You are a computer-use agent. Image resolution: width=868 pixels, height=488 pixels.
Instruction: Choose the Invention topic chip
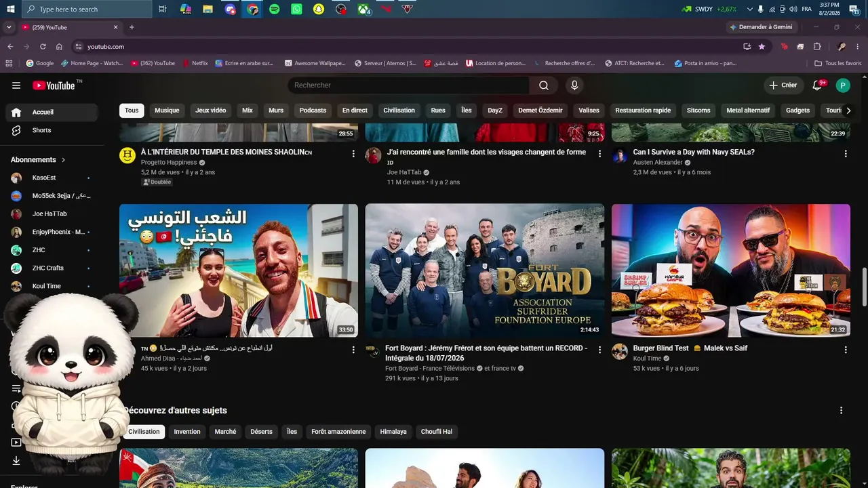click(187, 432)
